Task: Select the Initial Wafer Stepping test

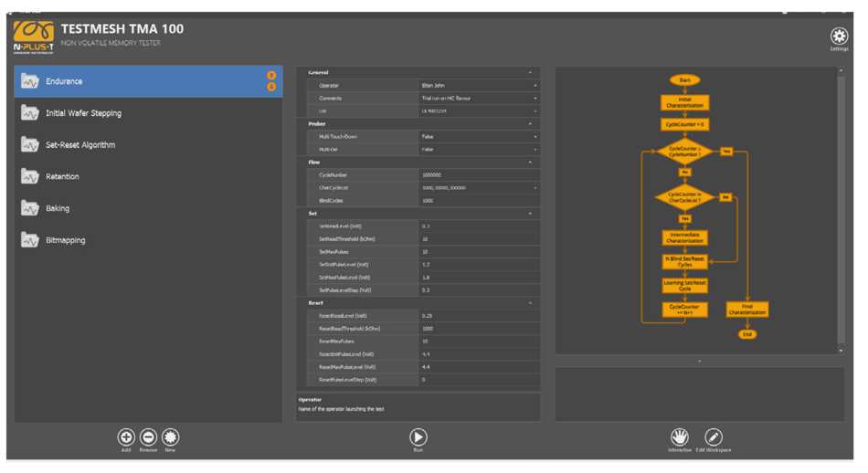Action: click(x=148, y=113)
